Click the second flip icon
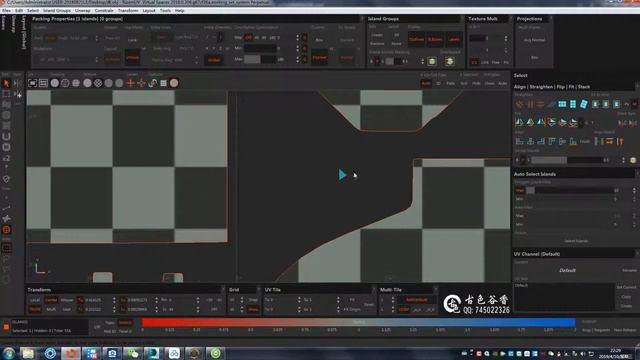This screenshot has width=640, height=360. (530, 122)
